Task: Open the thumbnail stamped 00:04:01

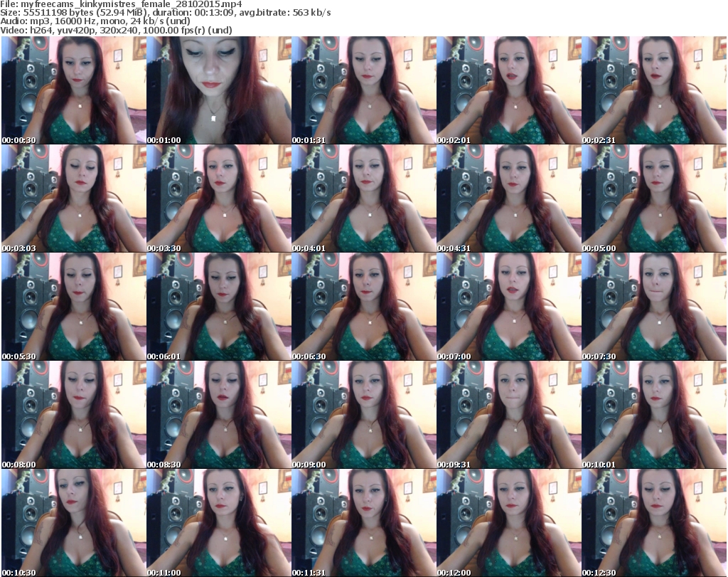Action: tap(363, 198)
